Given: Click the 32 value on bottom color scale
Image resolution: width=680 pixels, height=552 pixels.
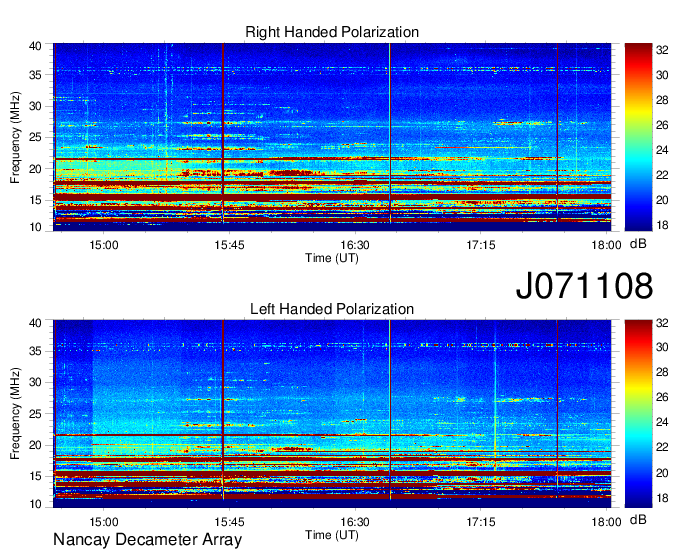Looking at the screenshot, I should pos(662,323).
